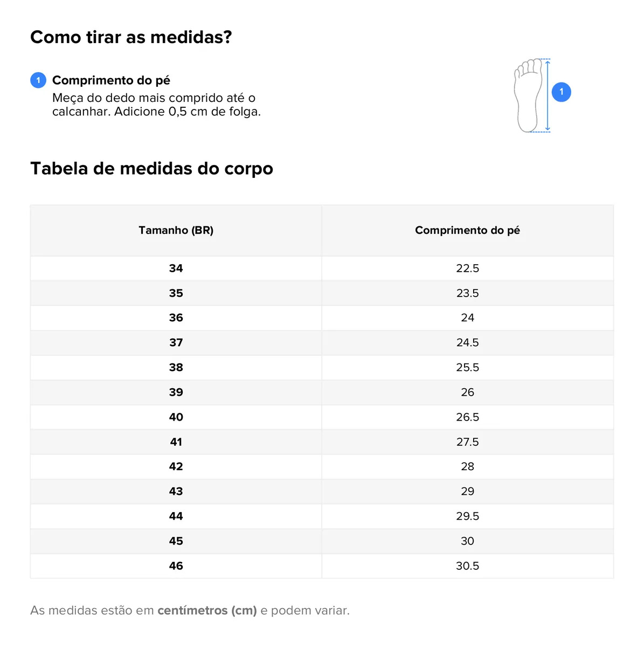This screenshot has height=647, width=644.
Task: Click the 27.5 foot length value
Action: (x=467, y=442)
